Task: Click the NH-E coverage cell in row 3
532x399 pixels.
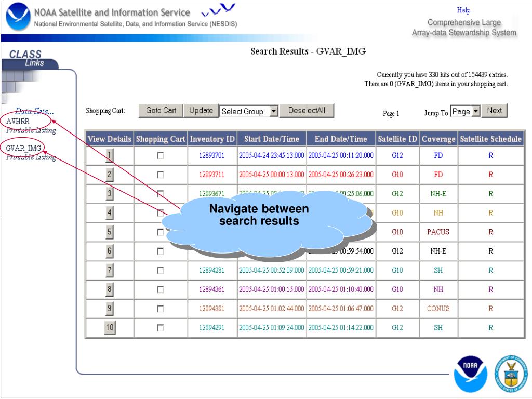Action: coord(438,194)
